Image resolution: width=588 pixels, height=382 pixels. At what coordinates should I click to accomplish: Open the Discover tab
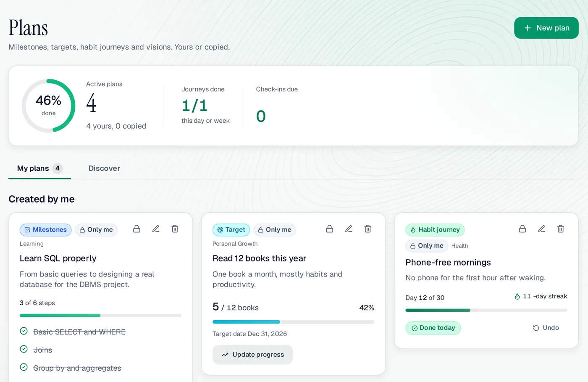pyautogui.click(x=104, y=169)
